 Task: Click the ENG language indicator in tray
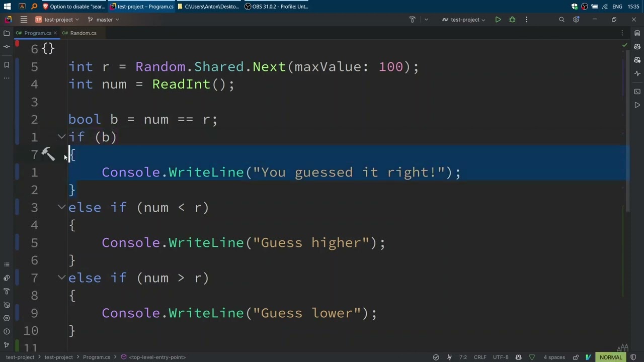pos(617,7)
